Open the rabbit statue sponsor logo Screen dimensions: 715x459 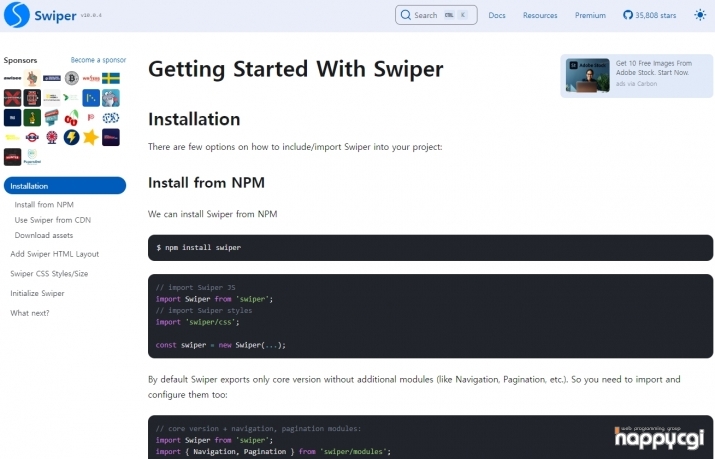pyautogui.click(x=32, y=78)
